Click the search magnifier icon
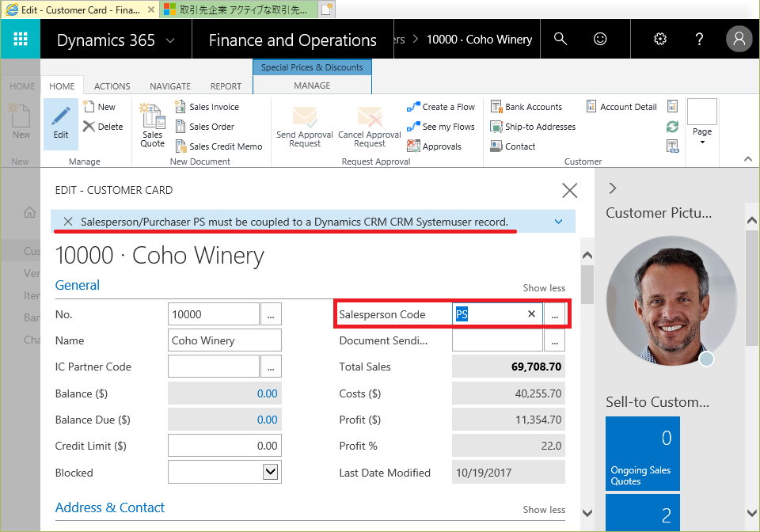Viewport: 760px width, 532px height. pos(560,40)
